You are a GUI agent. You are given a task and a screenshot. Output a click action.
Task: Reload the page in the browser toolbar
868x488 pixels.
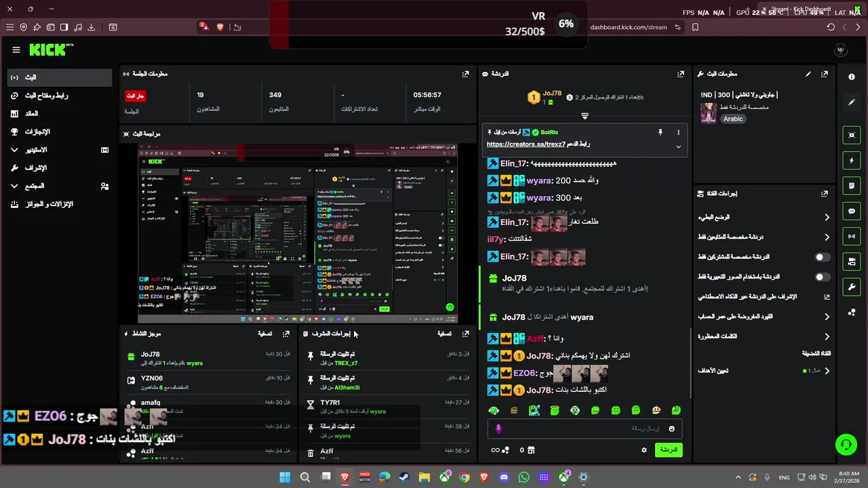point(831,27)
